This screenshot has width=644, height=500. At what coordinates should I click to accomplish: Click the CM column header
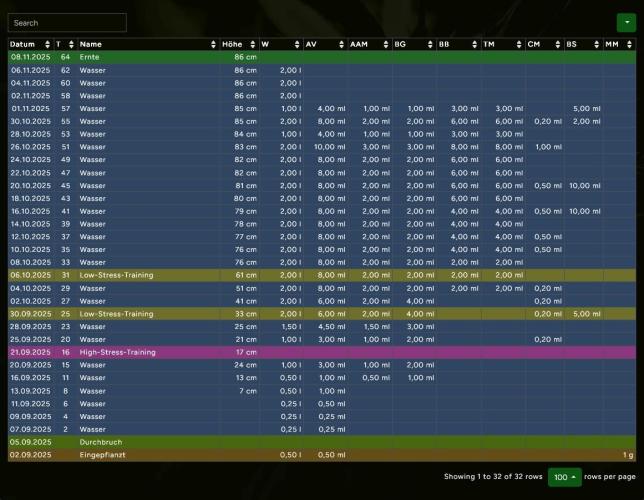[534, 45]
